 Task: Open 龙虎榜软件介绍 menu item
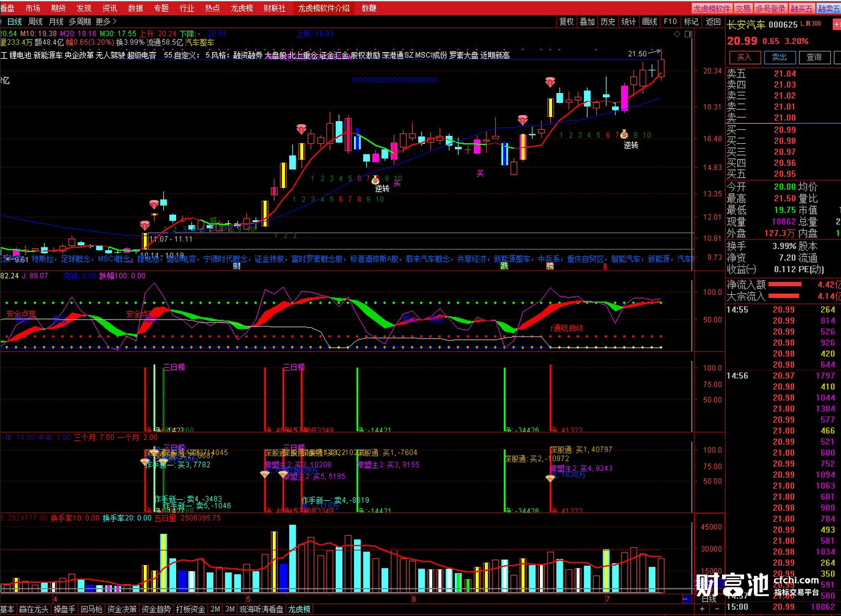click(x=323, y=9)
